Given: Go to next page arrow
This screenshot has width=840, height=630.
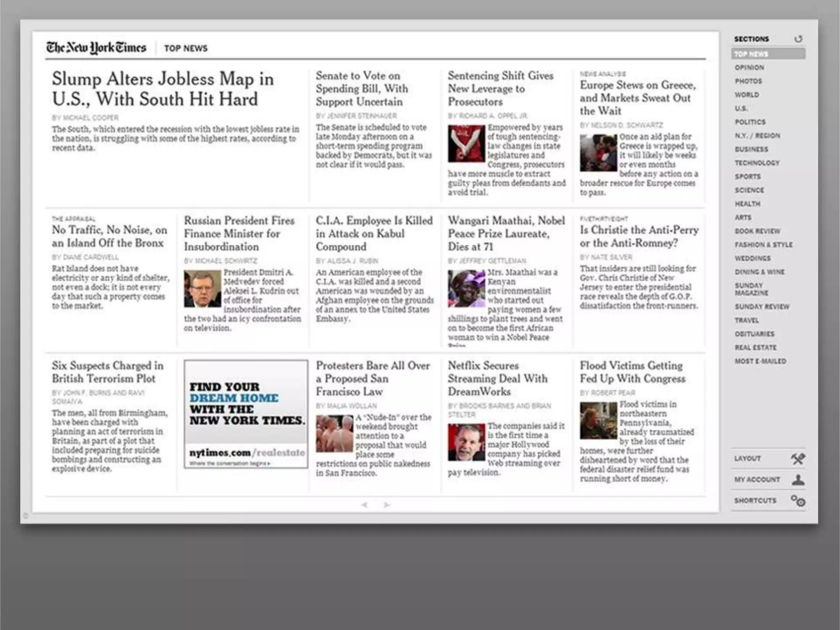Looking at the screenshot, I should [x=386, y=505].
